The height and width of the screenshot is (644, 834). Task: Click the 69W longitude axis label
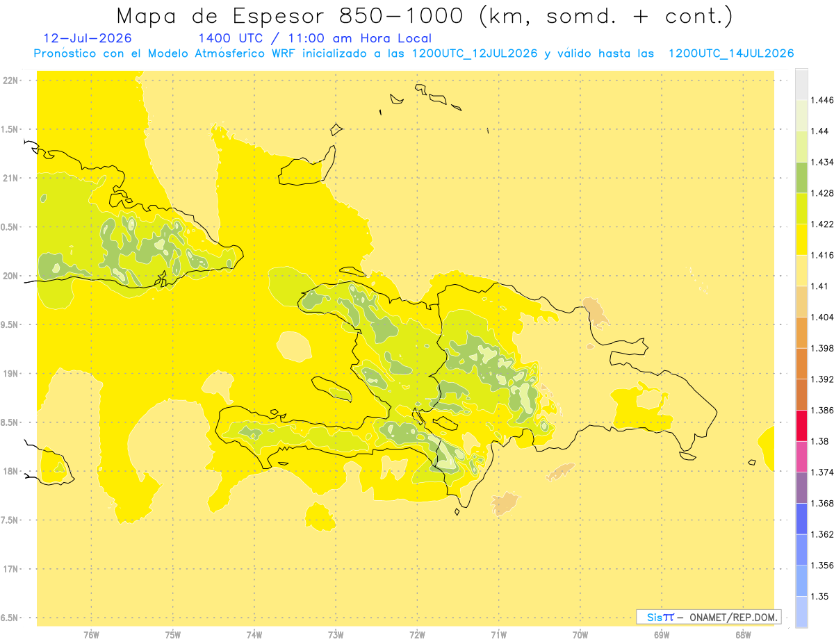(662, 634)
